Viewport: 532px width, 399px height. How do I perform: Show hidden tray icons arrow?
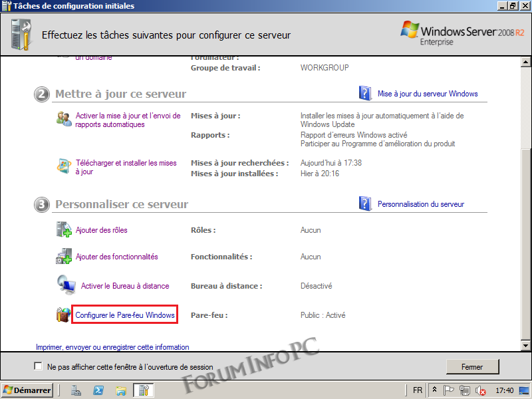point(434,390)
